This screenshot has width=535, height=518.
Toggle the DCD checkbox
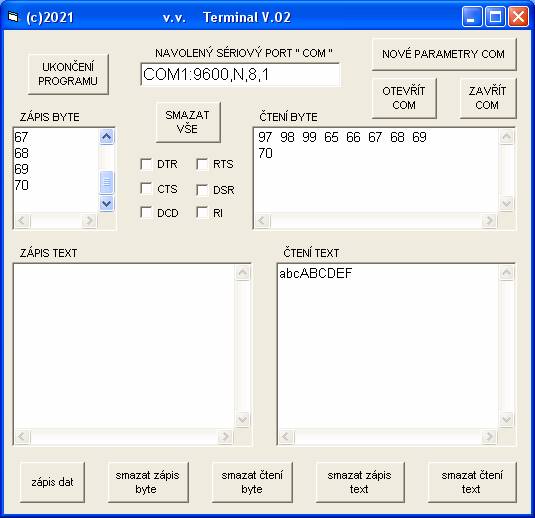[147, 213]
